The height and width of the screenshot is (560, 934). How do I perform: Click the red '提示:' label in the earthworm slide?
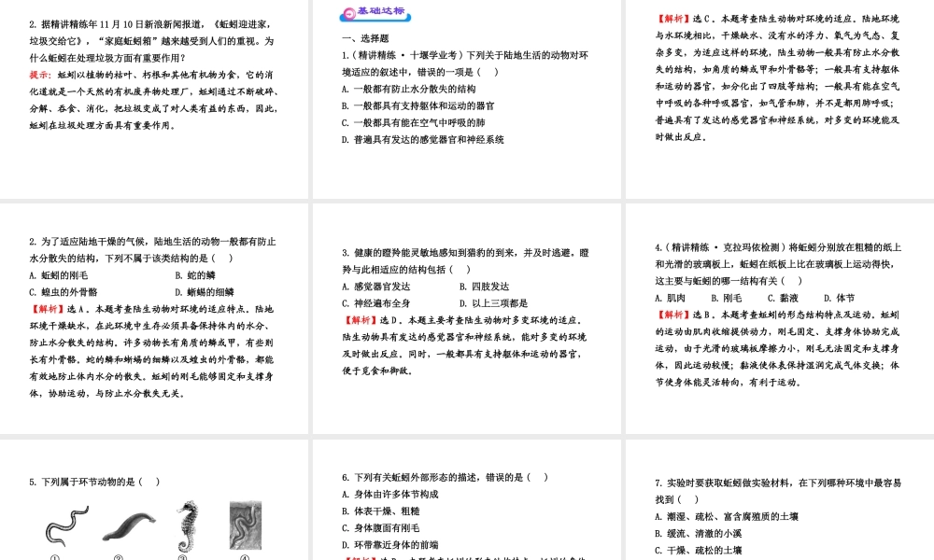click(40, 75)
